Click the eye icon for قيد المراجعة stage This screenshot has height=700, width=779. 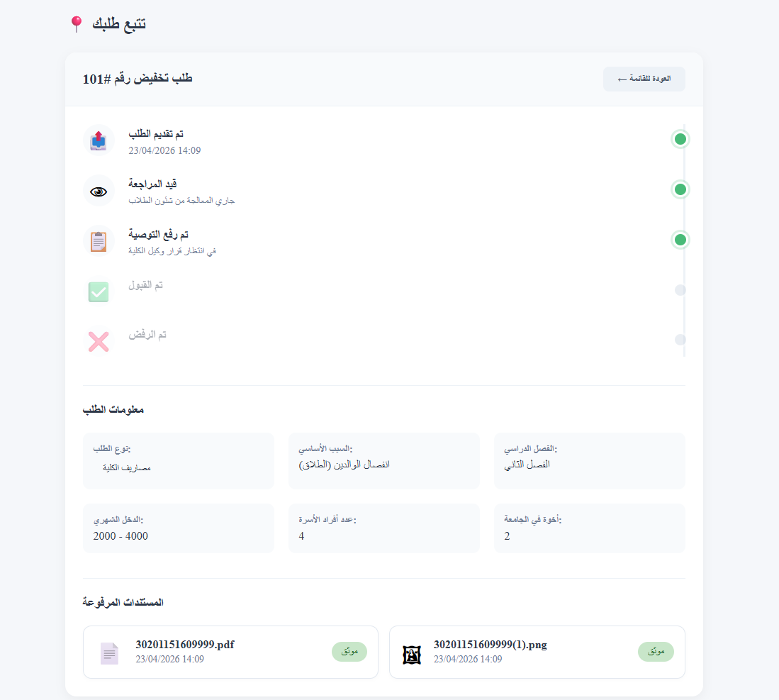(99, 190)
